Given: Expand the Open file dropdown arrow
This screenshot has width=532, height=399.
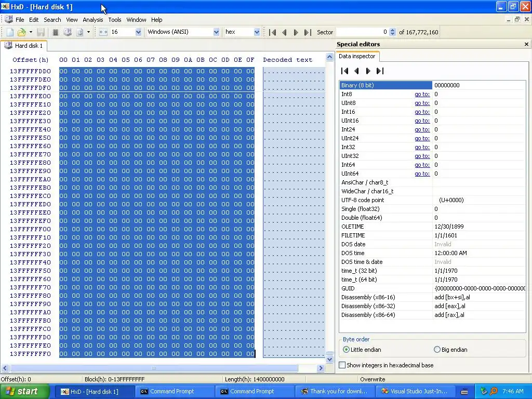Looking at the screenshot, I should [x=31, y=32].
